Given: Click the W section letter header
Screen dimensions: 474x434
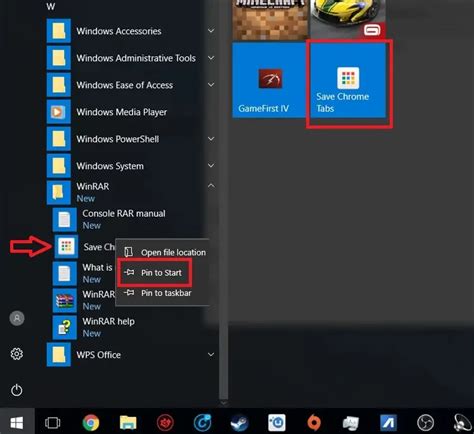Looking at the screenshot, I should coord(51,6).
